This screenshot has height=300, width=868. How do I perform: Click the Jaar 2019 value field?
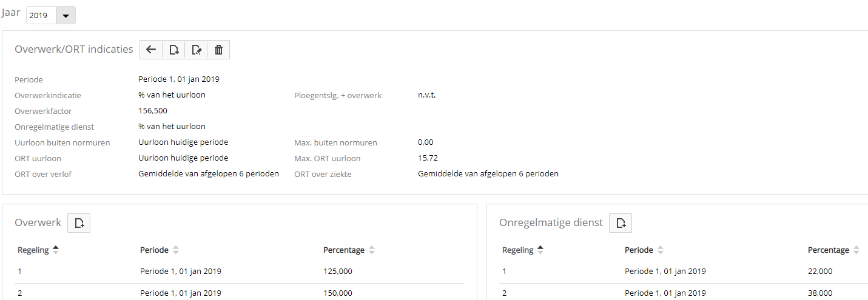pos(41,16)
